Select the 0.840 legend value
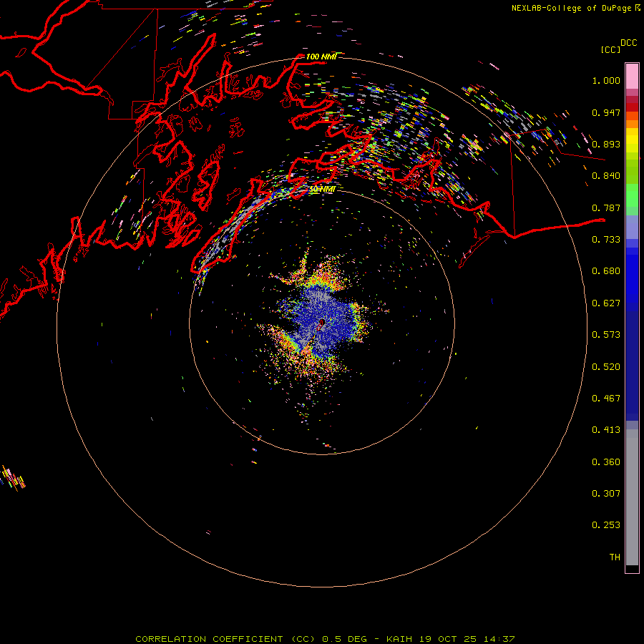This screenshot has width=644, height=644. 606,176
